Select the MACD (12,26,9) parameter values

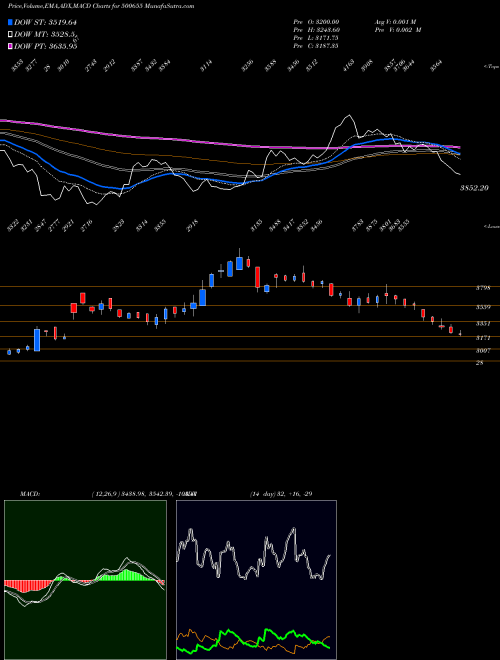point(144,494)
